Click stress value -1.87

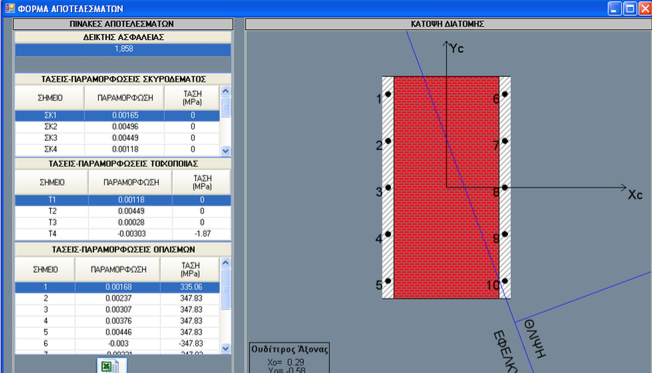(203, 234)
